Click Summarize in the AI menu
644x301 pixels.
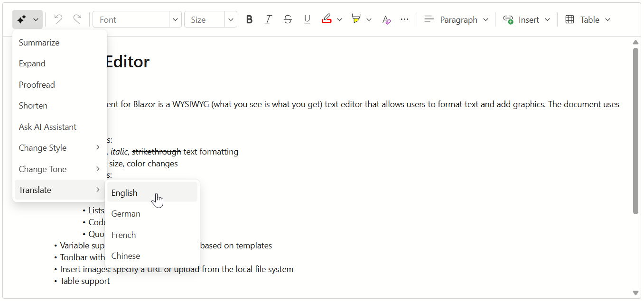point(39,43)
